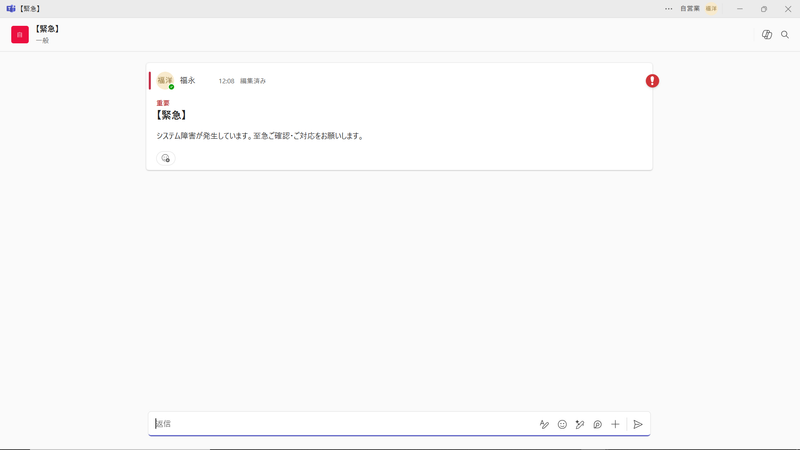Image resolution: width=800 pixels, height=450 pixels.
Task: Click the Teams logo in title bar
Action: [x=11, y=9]
